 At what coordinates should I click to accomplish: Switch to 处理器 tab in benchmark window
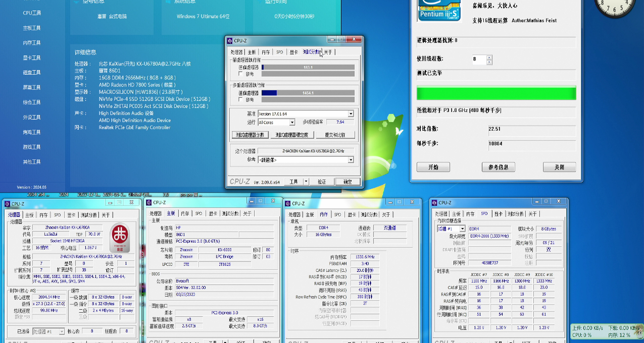(x=237, y=52)
